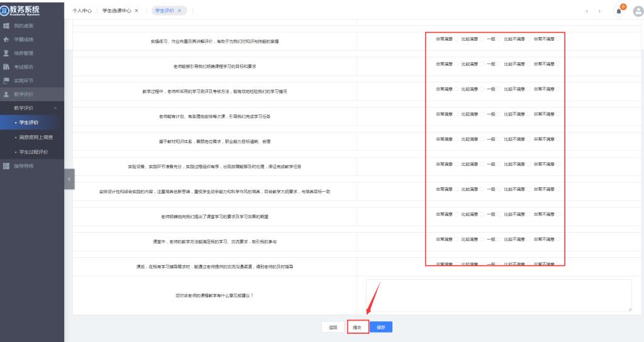644x342 pixels.
Task: Click the 提交 submit button
Action: pos(356,327)
